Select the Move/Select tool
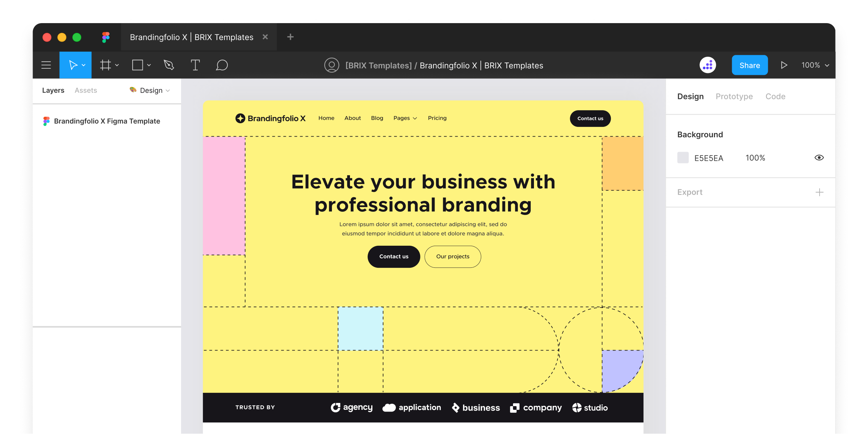Image resolution: width=868 pixels, height=434 pixels. coord(74,65)
